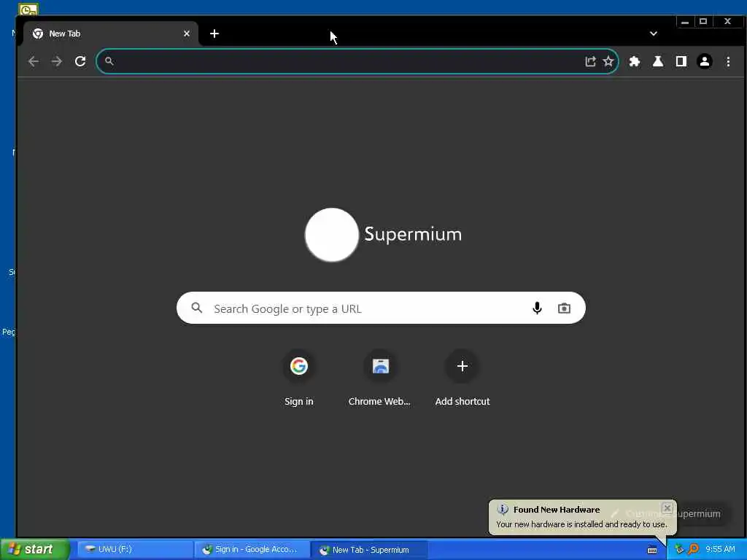Open the profile avatar menu
This screenshot has height=560, width=747.
tap(705, 61)
